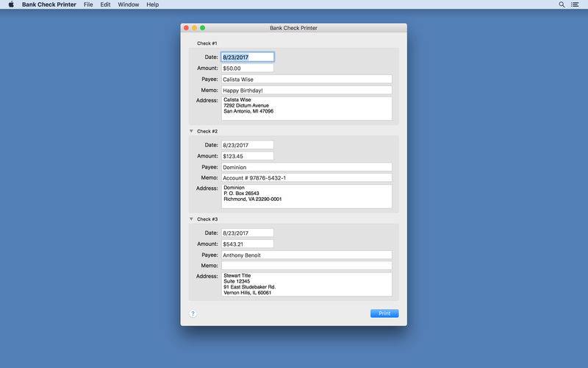Click the 'Vernon Hills, IL 60061' line
Screen dimensions: 588x368
coord(247,292)
